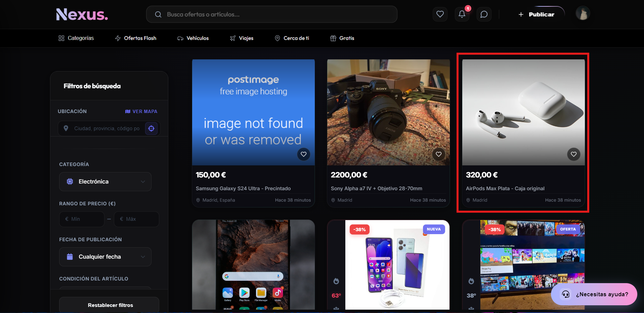644x313 pixels.
Task: Go to Ofertas Flash
Action: (136, 38)
